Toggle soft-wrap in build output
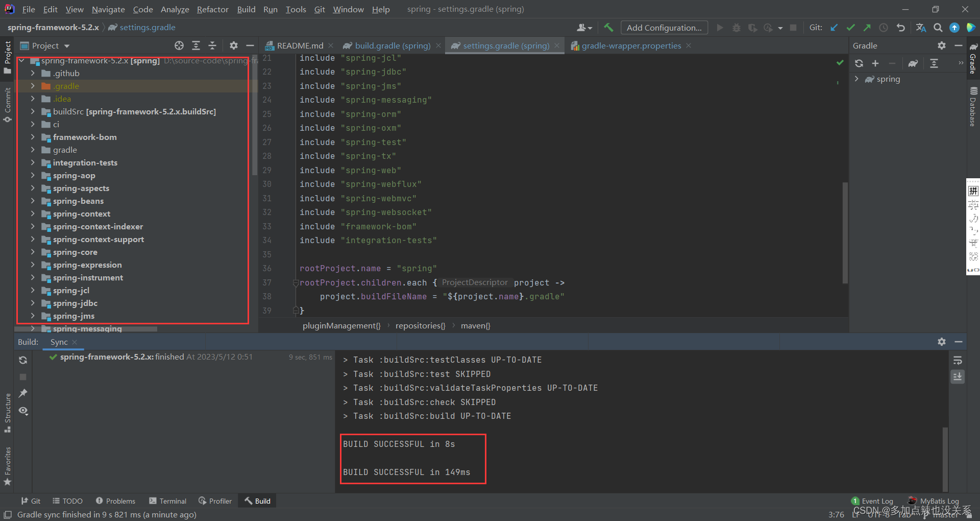 point(958,360)
